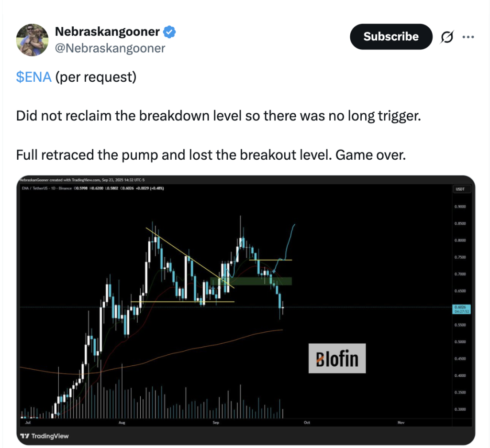
Task: Click the Nebraskangooner profile avatar
Action: click(32, 40)
